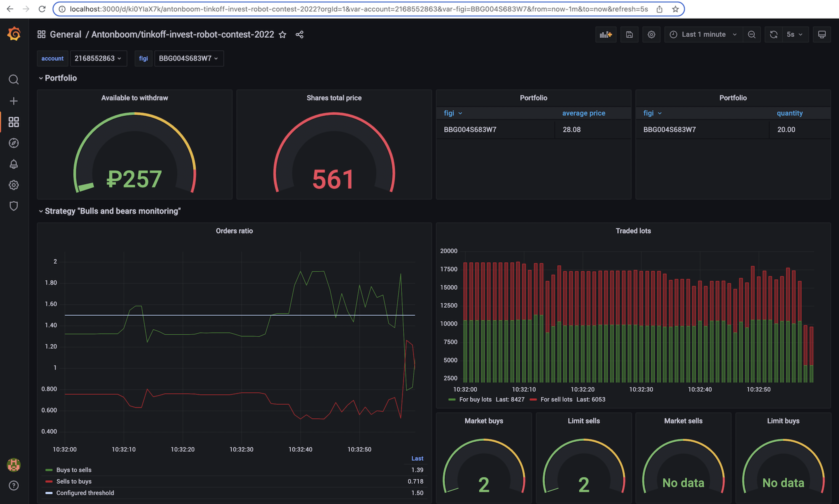
Task: Open dashboard settings gear in top bar
Action: (651, 34)
